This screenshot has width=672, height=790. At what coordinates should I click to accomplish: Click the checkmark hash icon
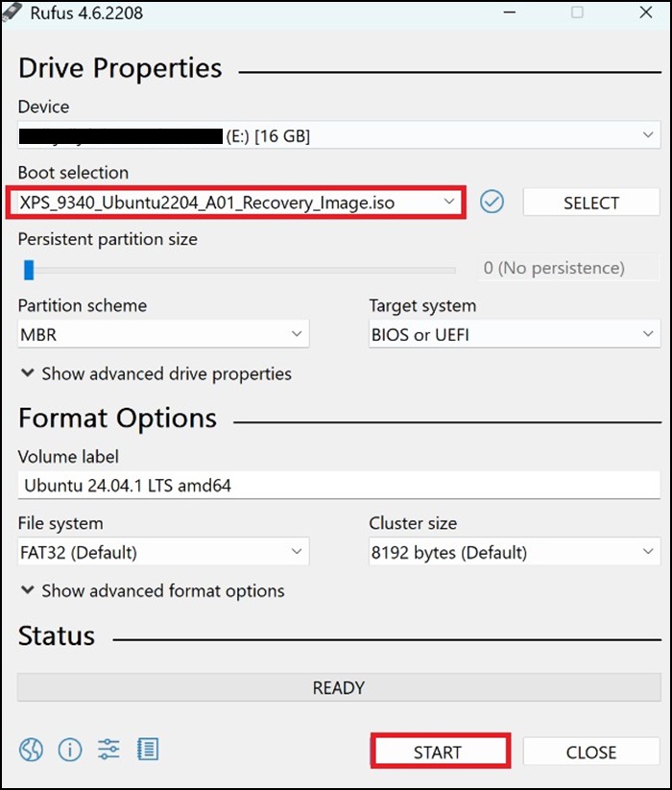(x=492, y=203)
